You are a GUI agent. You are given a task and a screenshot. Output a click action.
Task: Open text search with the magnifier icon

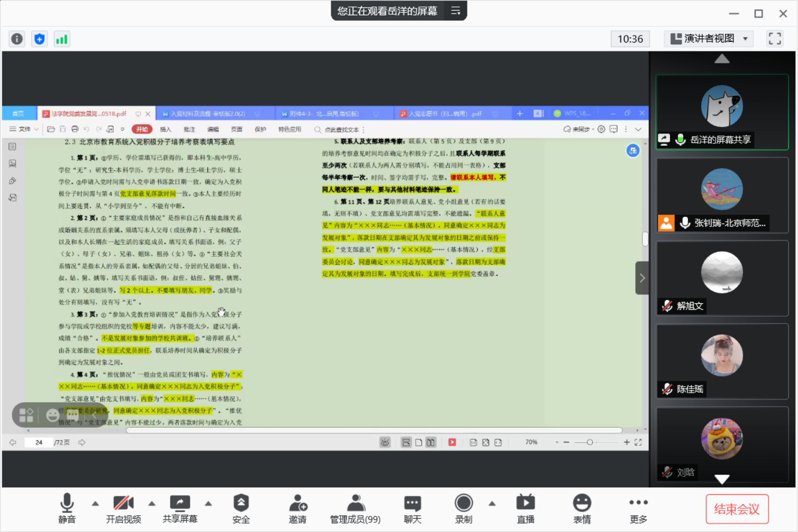click(317, 130)
